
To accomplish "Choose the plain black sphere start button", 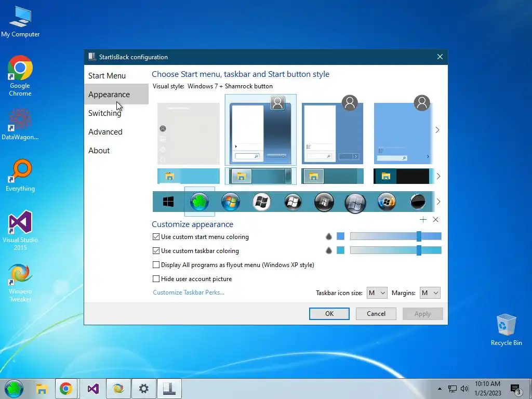I will [x=418, y=202].
